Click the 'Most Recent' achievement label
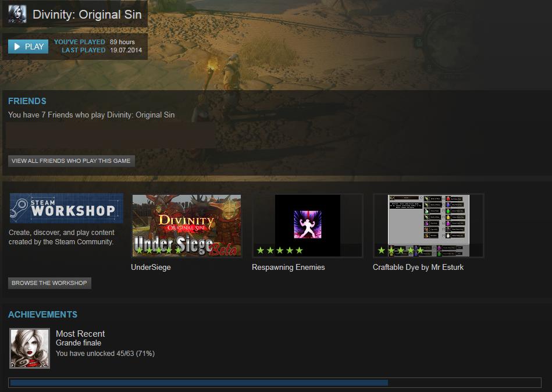The height and width of the screenshot is (392, 552). [x=80, y=334]
